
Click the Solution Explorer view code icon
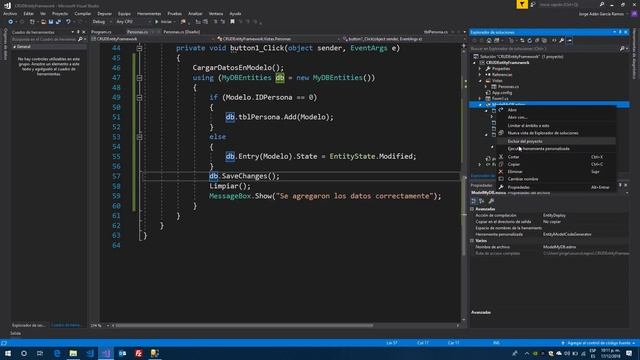pos(554,40)
